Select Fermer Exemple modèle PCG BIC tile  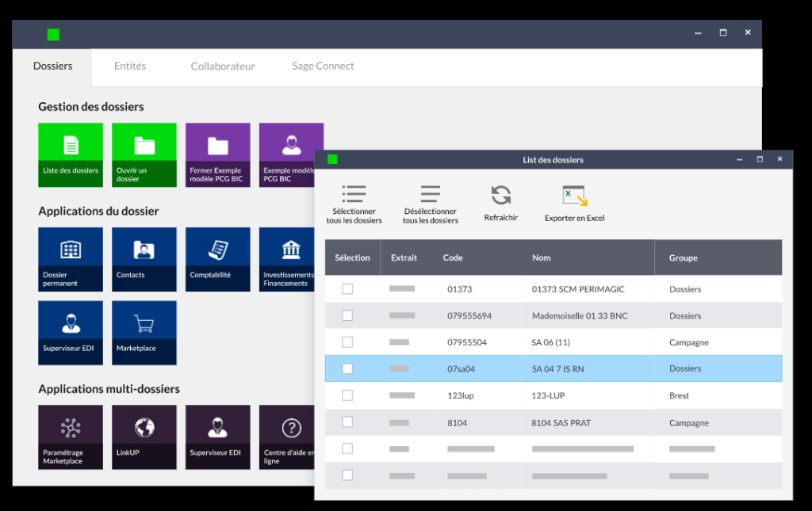click(x=217, y=154)
